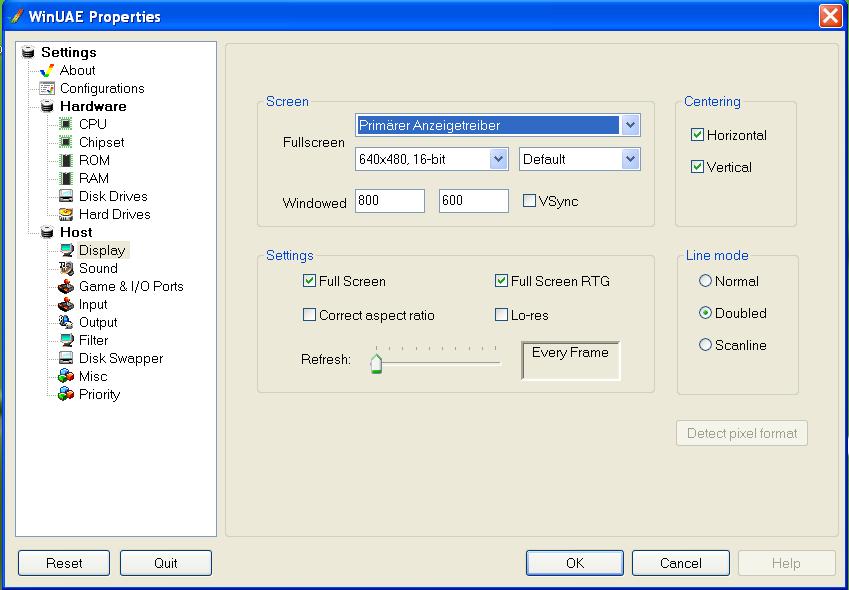Click the Disk Swapper floppy icon

tap(66, 358)
